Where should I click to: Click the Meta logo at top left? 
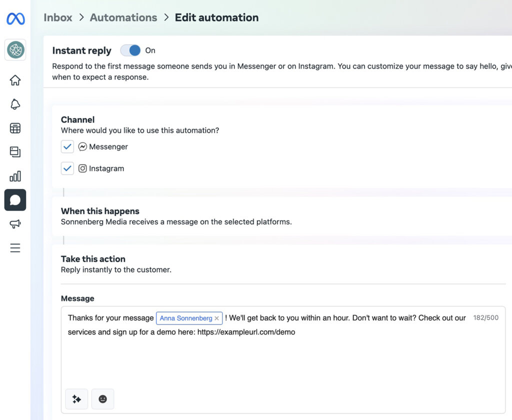(x=15, y=18)
